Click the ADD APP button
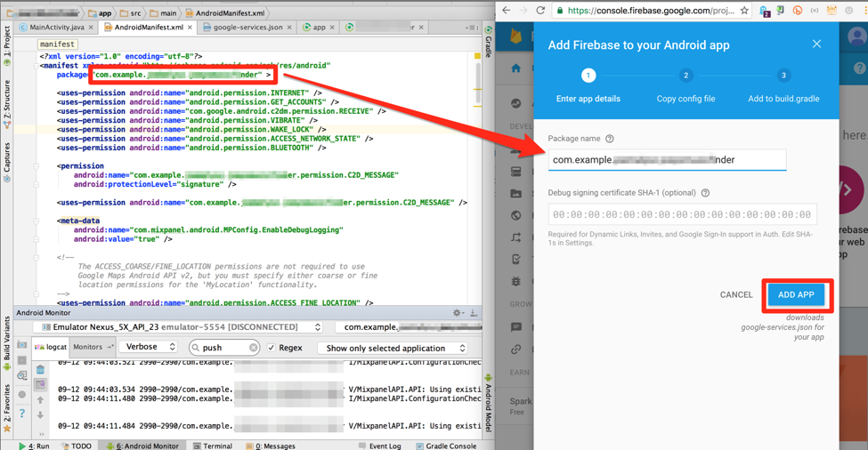Image resolution: width=868 pixels, height=450 pixels. pyautogui.click(x=796, y=295)
